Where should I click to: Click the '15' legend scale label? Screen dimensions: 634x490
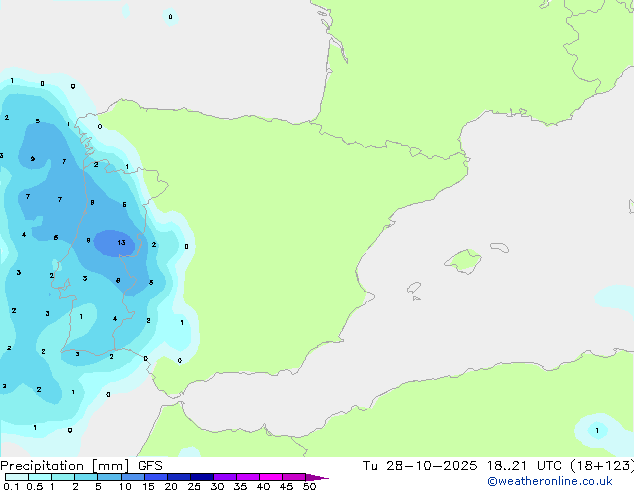(148, 486)
